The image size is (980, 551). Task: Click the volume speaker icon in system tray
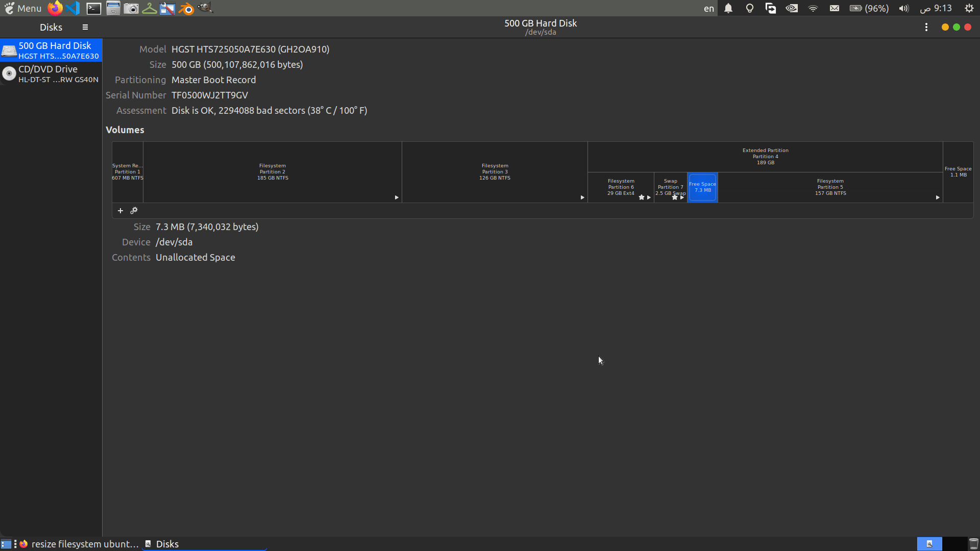pyautogui.click(x=903, y=8)
